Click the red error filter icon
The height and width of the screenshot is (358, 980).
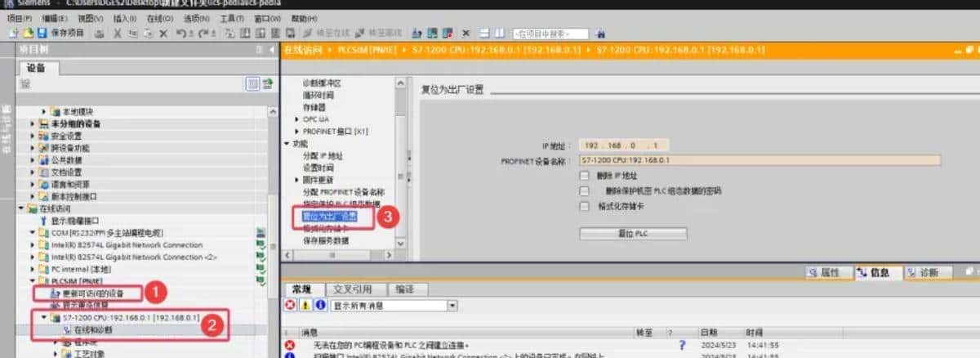click(289, 305)
